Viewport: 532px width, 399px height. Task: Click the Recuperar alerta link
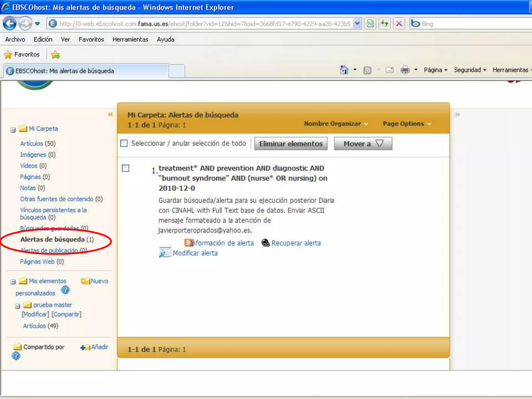point(296,243)
